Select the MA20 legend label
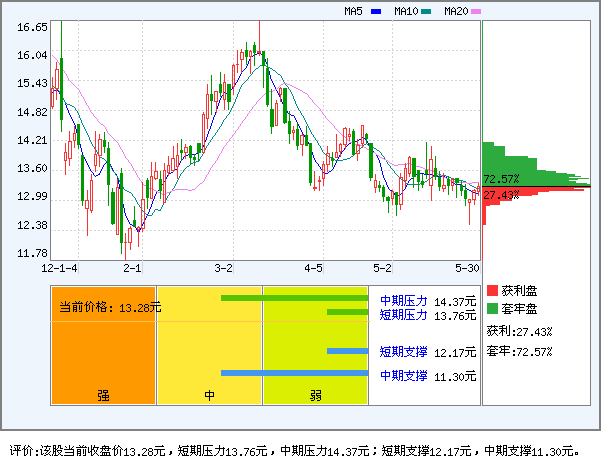 456,11
